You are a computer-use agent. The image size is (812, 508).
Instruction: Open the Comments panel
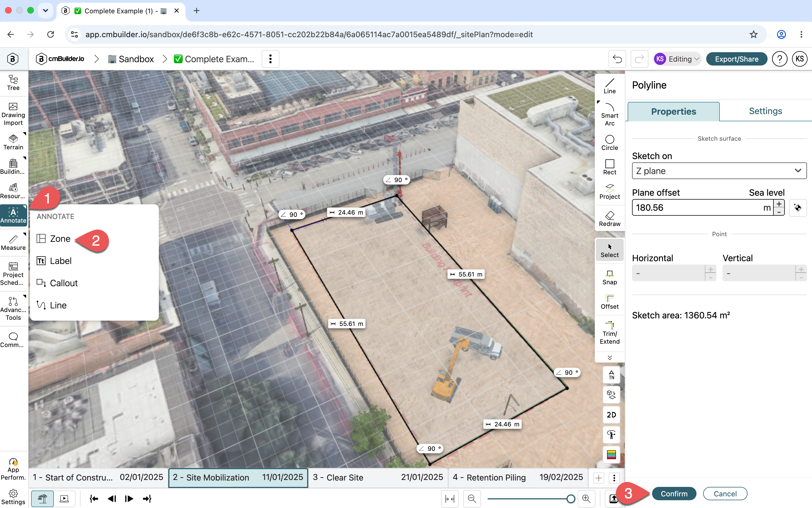point(13,340)
